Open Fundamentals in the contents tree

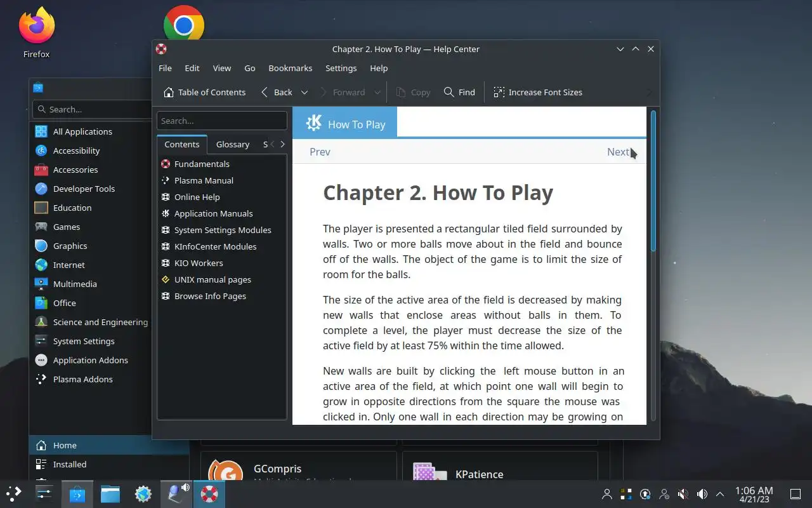coord(202,164)
